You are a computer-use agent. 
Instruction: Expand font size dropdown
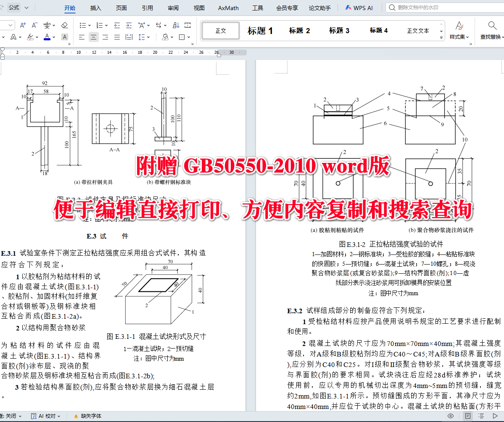(10, 25)
